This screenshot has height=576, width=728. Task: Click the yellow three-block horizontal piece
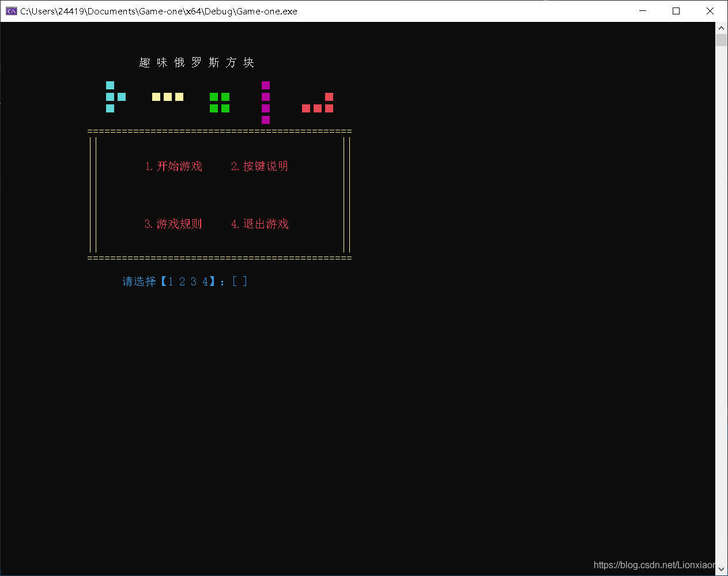tap(168, 97)
